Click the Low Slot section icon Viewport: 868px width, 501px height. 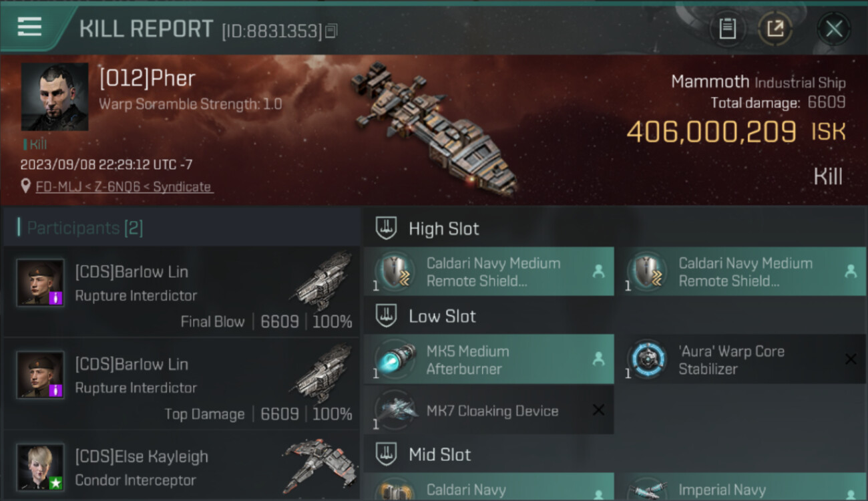pos(386,315)
